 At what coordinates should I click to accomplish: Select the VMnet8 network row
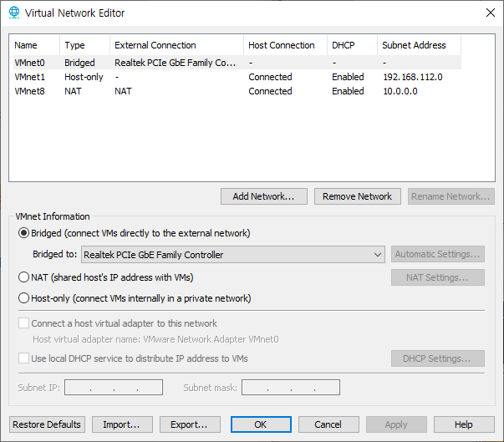click(x=237, y=91)
